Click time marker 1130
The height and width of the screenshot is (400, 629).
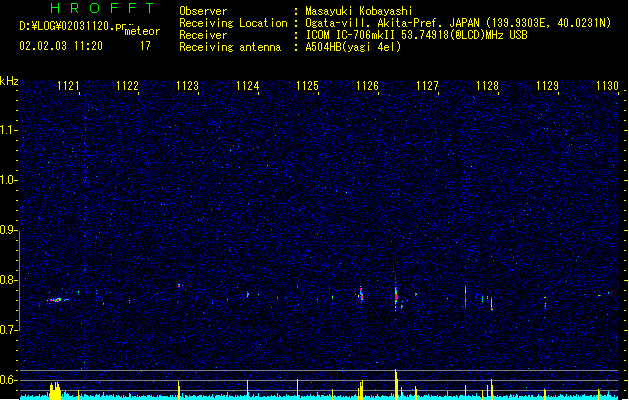607,86
